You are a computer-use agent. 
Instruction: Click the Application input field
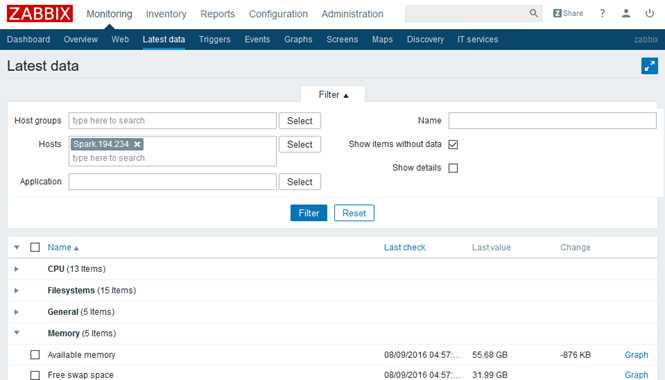(x=173, y=182)
